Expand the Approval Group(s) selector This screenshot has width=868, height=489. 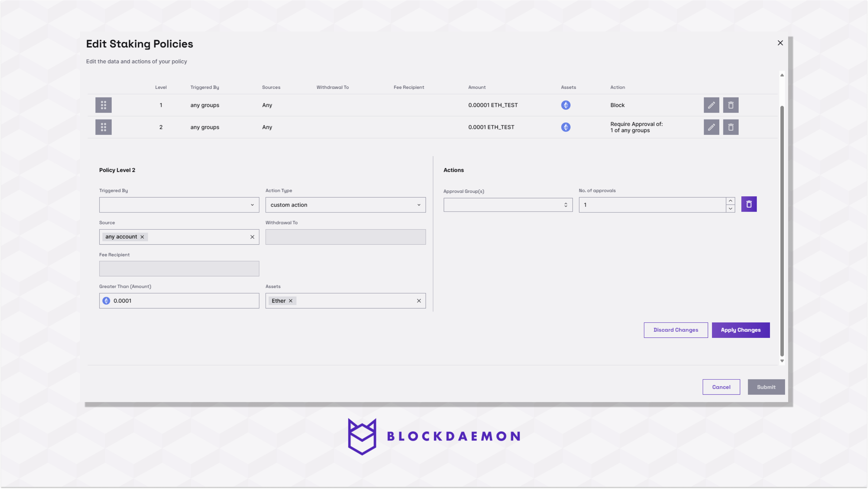[x=508, y=205]
